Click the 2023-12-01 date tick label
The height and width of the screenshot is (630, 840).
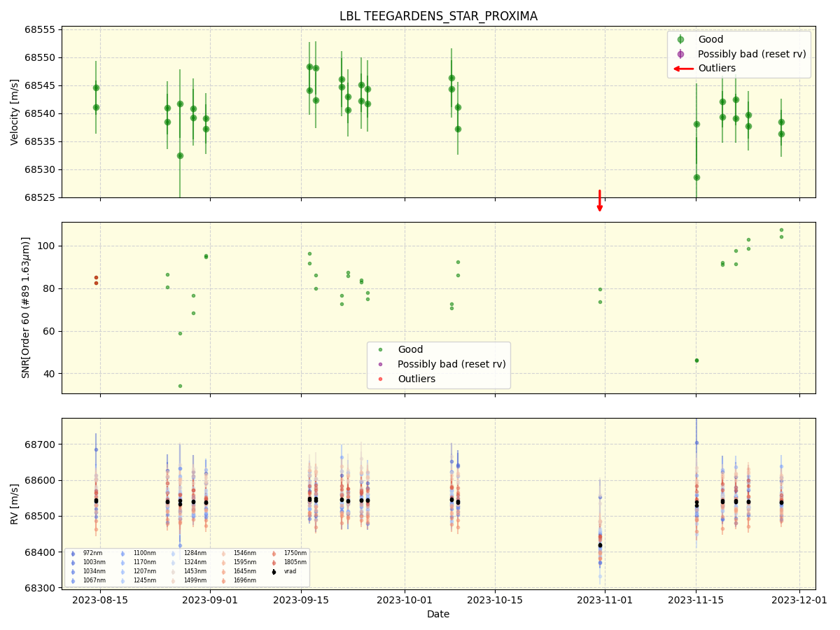pyautogui.click(x=799, y=600)
